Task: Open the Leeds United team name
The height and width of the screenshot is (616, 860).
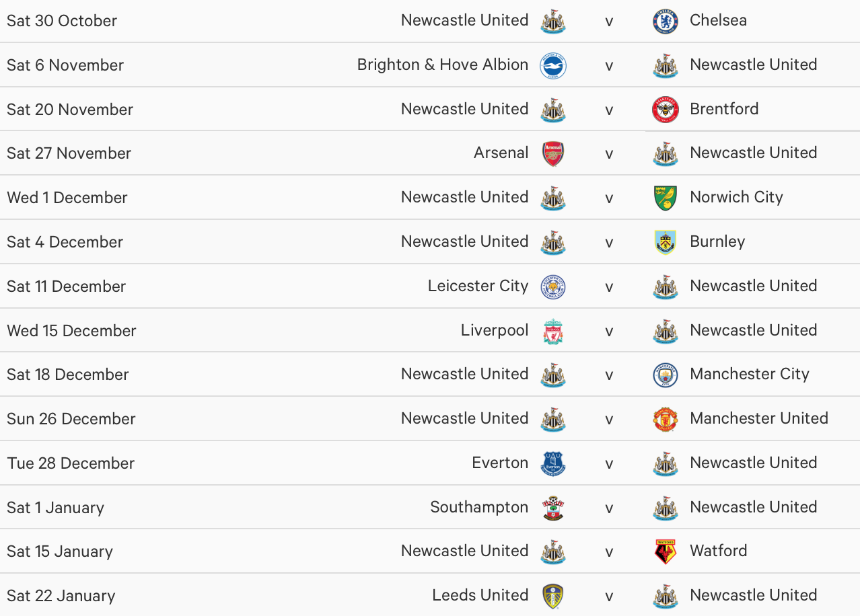Action: (480, 595)
